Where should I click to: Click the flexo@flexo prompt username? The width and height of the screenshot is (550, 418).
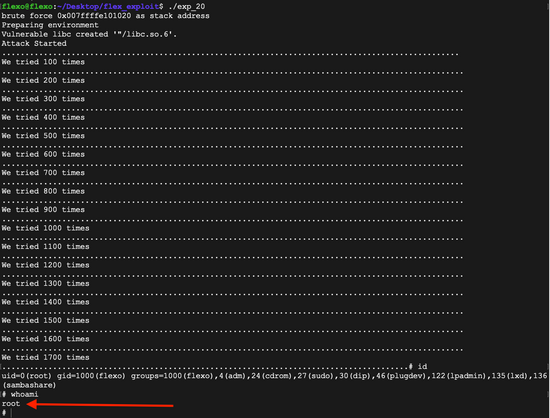pos(27,7)
